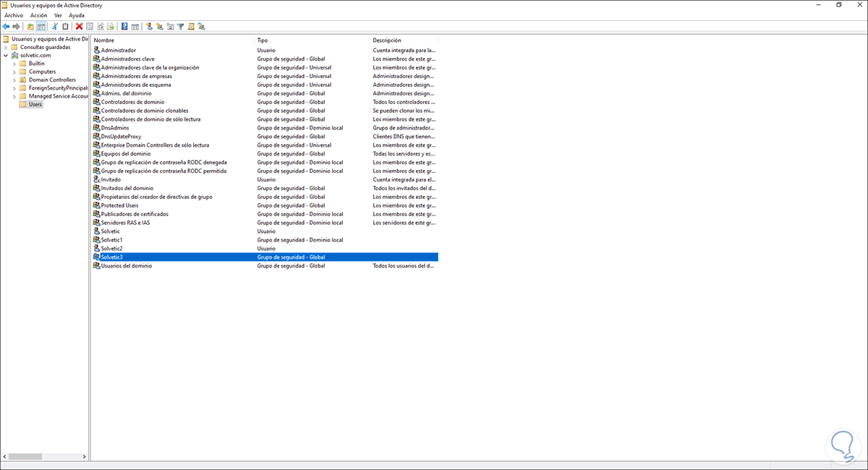Open the Acción menu
This screenshot has width=868, height=470.
coord(38,15)
